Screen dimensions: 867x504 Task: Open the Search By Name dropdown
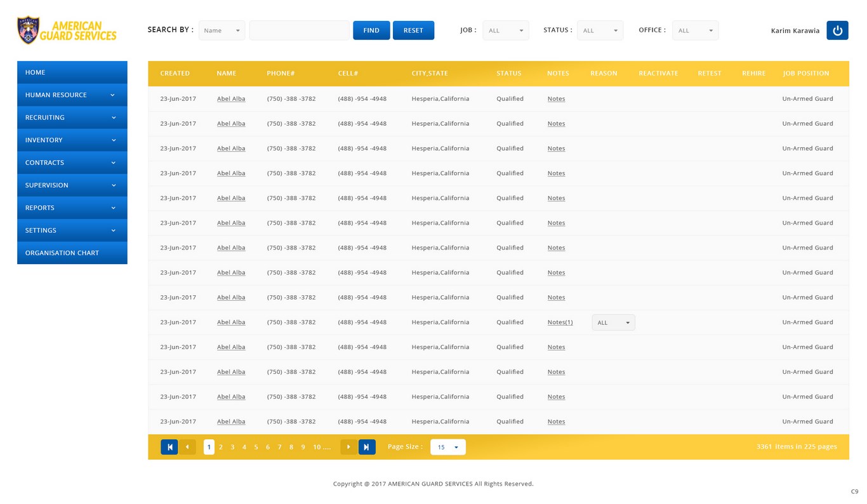click(x=222, y=30)
